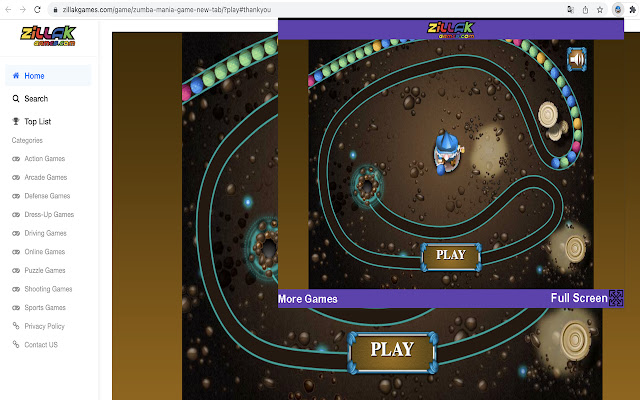
Task: Browse the Driving Games category
Action: click(45, 233)
